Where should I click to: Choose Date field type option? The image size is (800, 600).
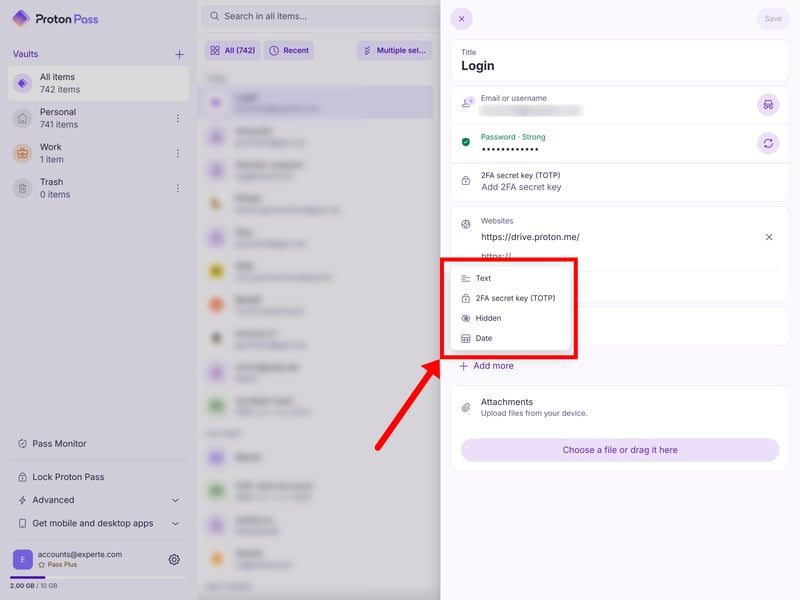[484, 338]
